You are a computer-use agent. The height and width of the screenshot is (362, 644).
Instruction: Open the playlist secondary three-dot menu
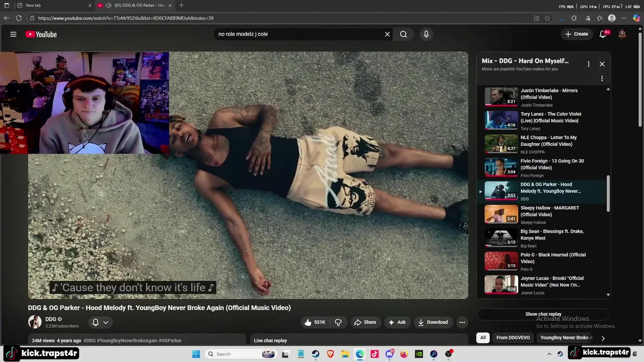coord(602,78)
